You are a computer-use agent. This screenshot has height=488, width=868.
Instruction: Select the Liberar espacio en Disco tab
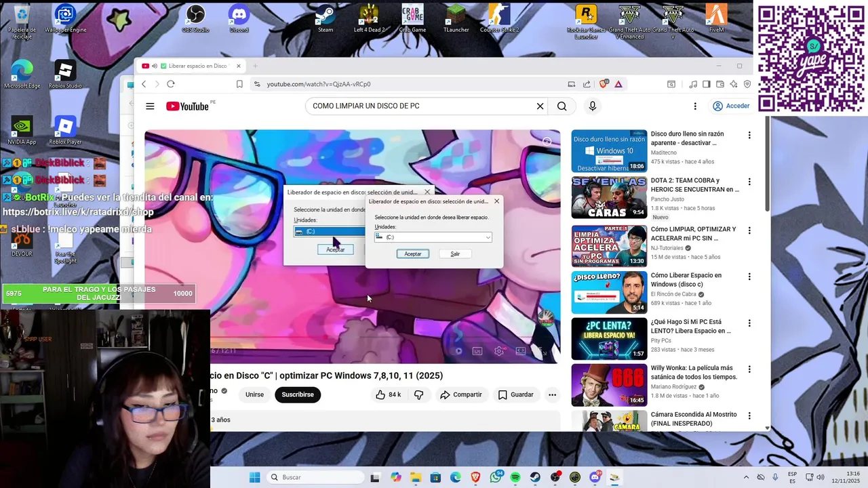point(192,66)
